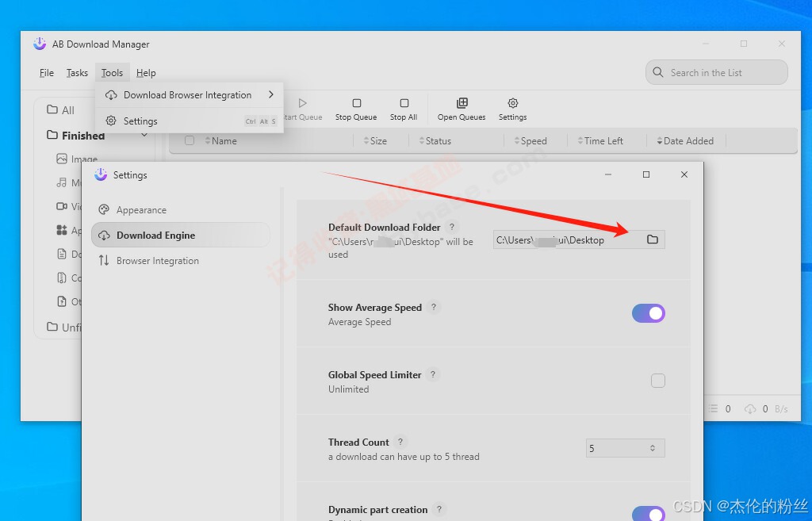
Task: Sort the list by Speed column
Action: pyautogui.click(x=530, y=141)
